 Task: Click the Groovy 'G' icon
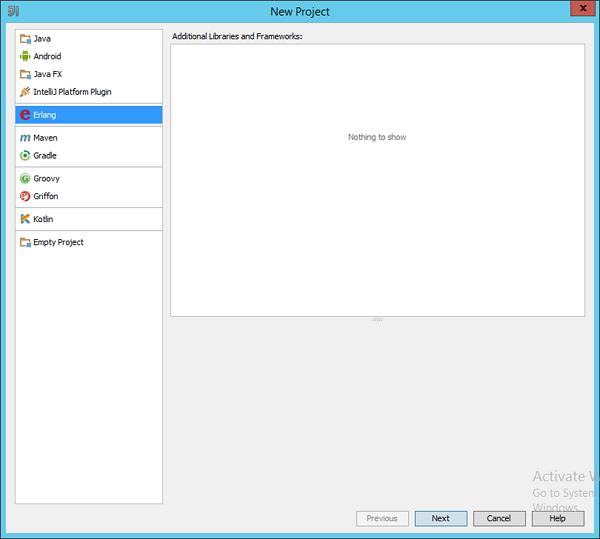[25, 179]
